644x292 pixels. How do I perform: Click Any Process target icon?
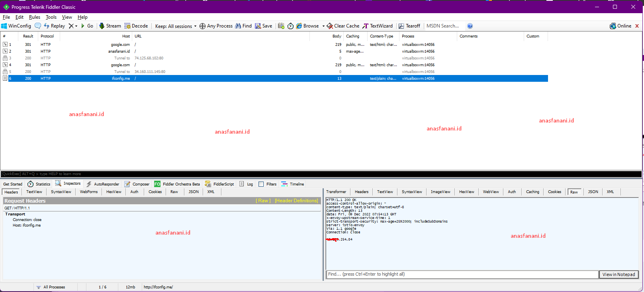pos(216,26)
